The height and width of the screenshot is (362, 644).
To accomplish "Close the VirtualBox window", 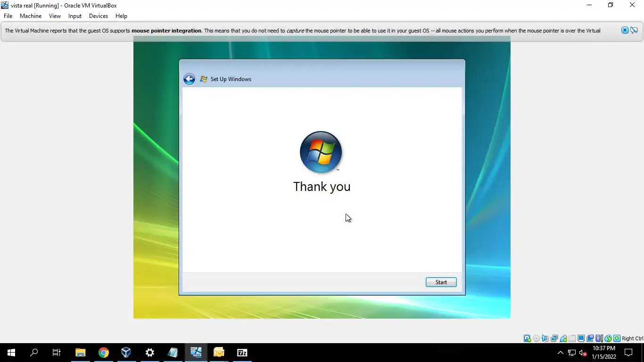I will [x=632, y=5].
